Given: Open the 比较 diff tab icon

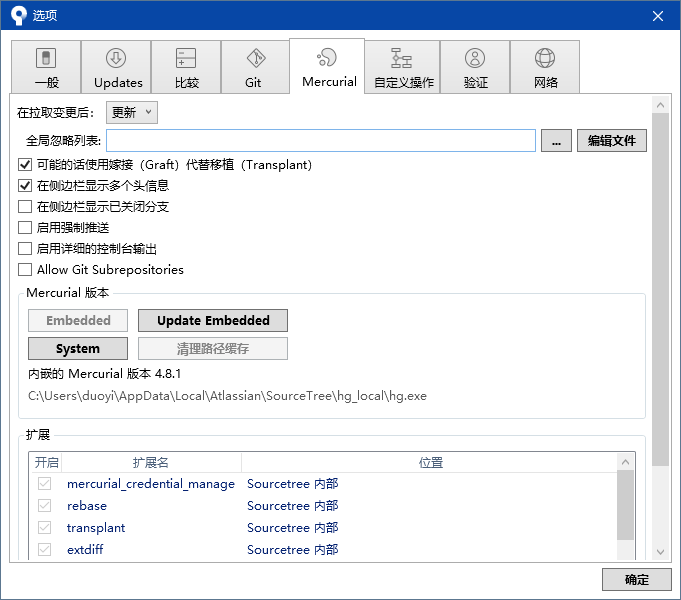Looking at the screenshot, I should click(186, 58).
